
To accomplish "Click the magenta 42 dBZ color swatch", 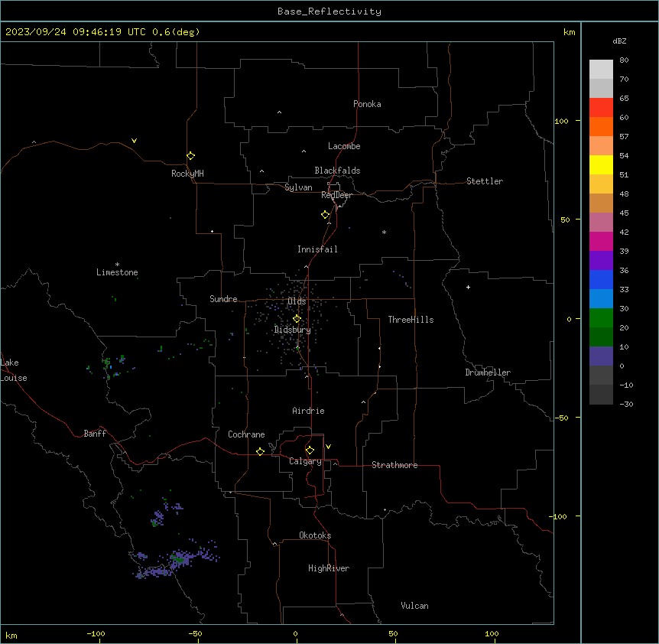I will 601,241.
